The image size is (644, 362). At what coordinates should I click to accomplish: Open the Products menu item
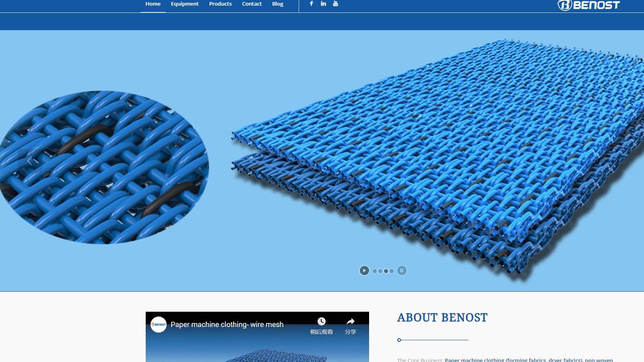click(220, 4)
